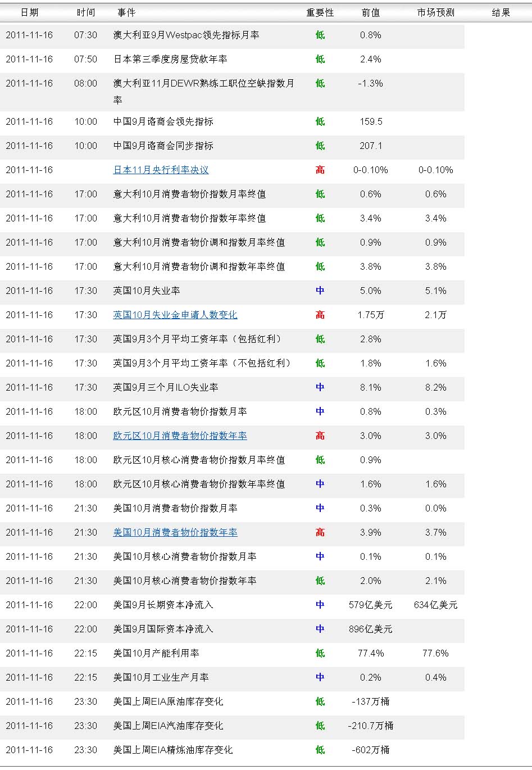
Task: Click the 日期 column header
Action: pos(29,12)
